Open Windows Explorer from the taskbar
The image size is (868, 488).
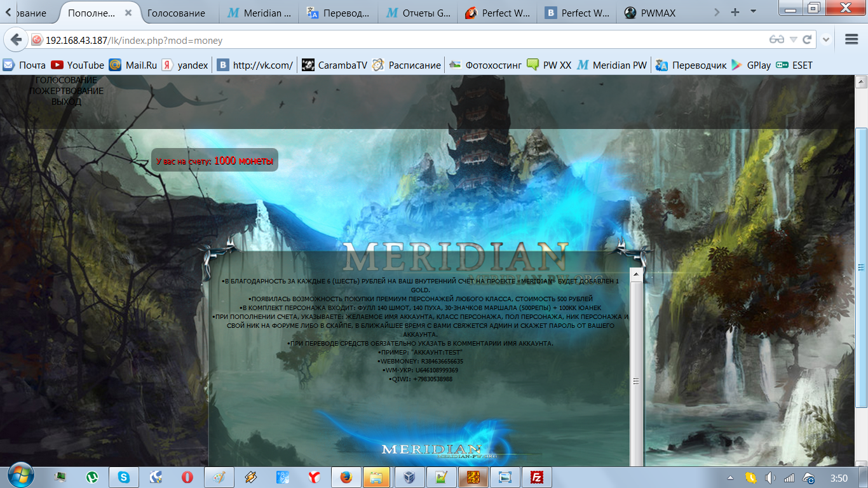point(378,477)
